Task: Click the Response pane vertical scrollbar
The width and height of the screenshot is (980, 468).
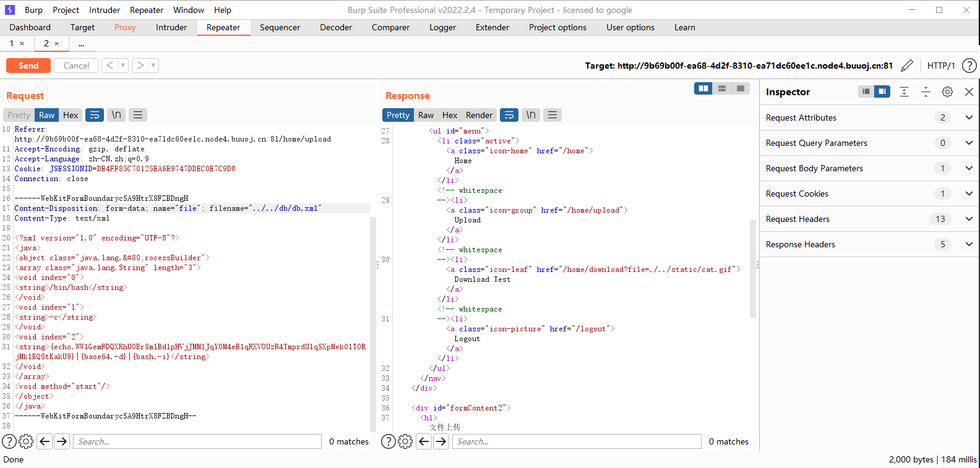Action: click(753, 269)
